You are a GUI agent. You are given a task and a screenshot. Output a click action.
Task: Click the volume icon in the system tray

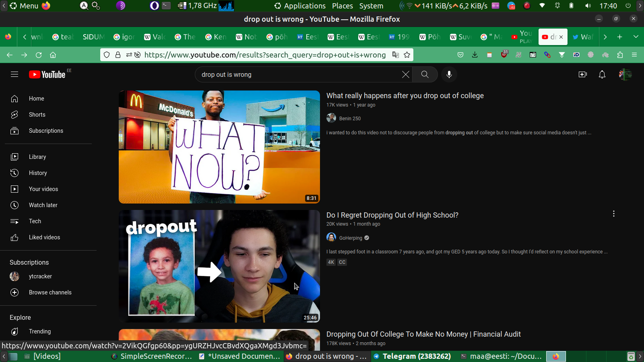click(588, 6)
